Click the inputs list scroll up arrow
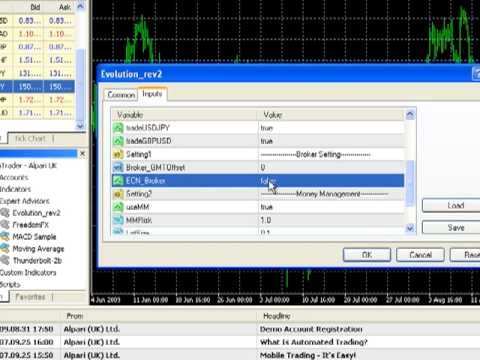The height and width of the screenshot is (360, 480). (x=410, y=115)
